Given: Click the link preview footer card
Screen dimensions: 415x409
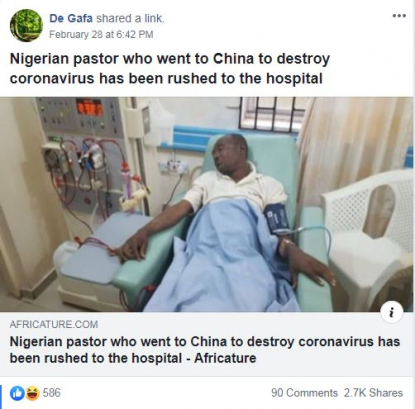Looking at the screenshot, I should click(207, 344).
